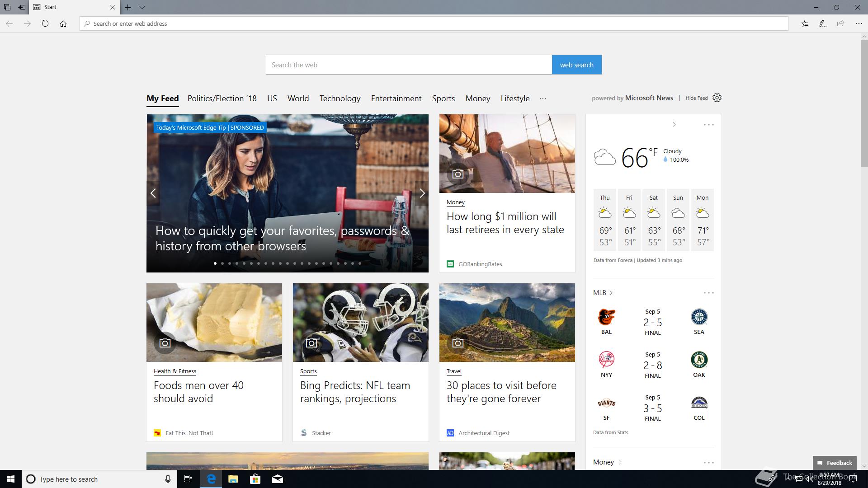
Task: Switch to Technology tab
Action: pos(340,99)
